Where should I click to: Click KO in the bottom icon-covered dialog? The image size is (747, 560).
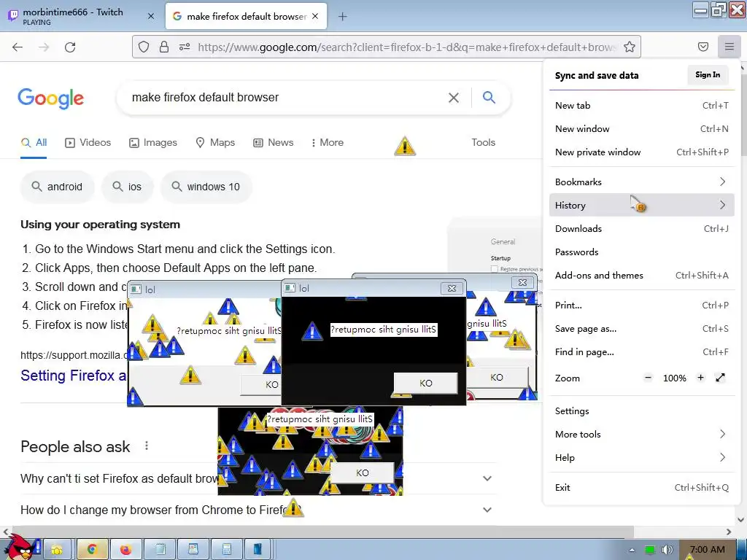(x=362, y=472)
